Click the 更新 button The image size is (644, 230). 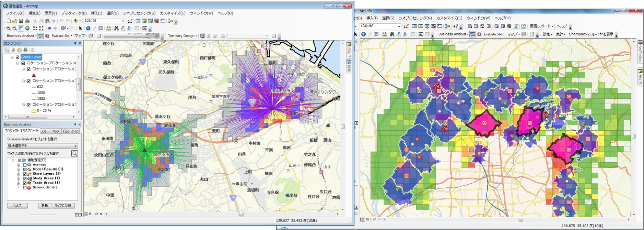[x=44, y=206]
